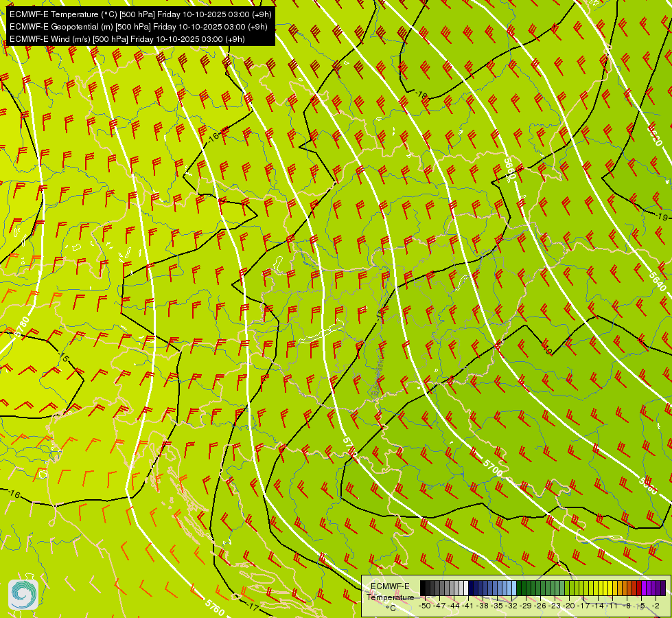Click the °C unit label in legend

391,608
